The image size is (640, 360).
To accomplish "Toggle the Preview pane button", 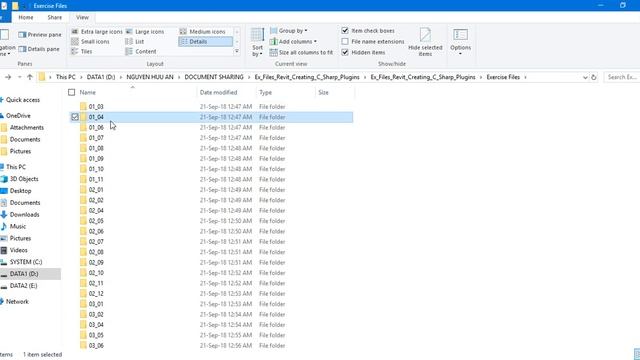I will click(40, 35).
